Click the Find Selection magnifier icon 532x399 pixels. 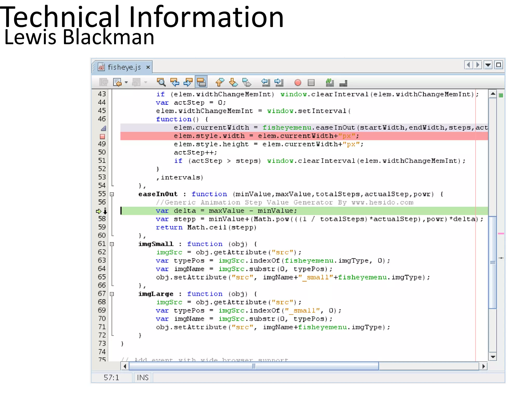[161, 82]
